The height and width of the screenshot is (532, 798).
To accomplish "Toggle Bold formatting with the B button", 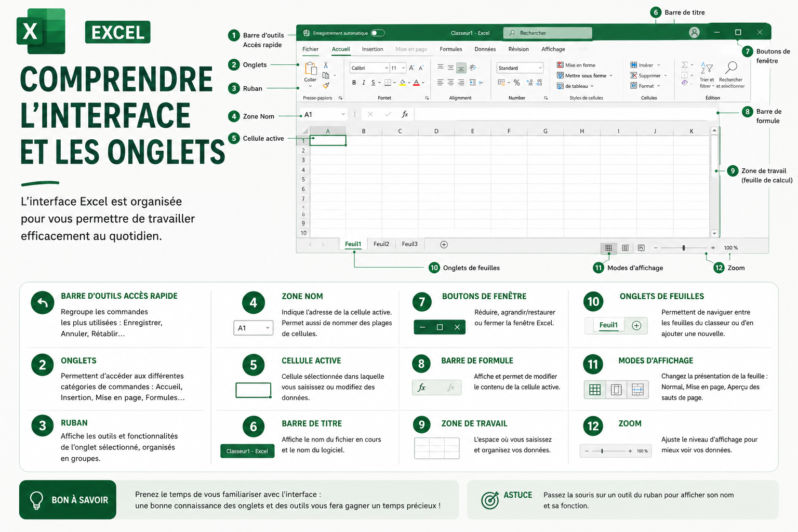I will click(x=354, y=82).
